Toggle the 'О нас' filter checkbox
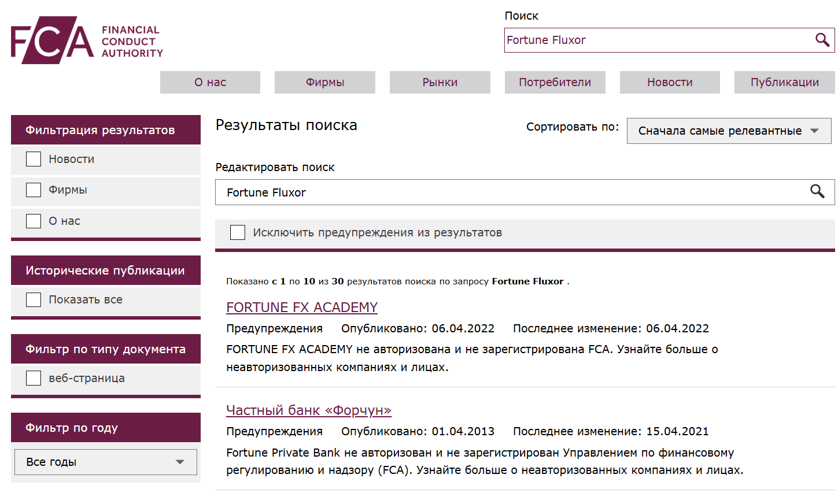Image resolution: width=838 pixels, height=504 pixels. (x=33, y=220)
